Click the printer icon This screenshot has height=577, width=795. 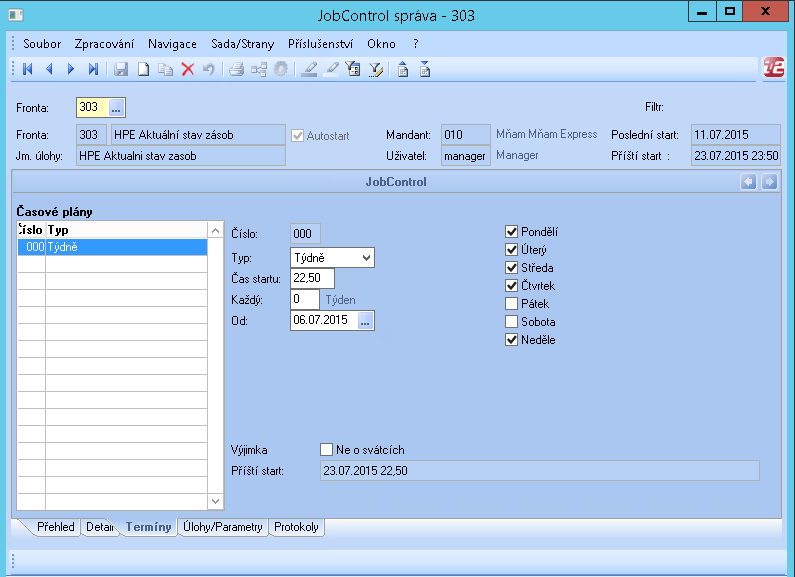coord(236,69)
